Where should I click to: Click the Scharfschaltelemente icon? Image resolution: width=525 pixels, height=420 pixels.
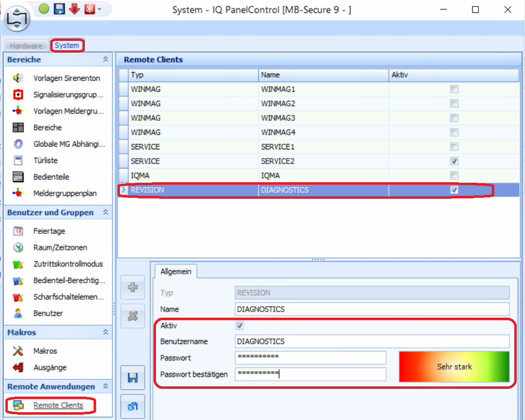point(18,297)
